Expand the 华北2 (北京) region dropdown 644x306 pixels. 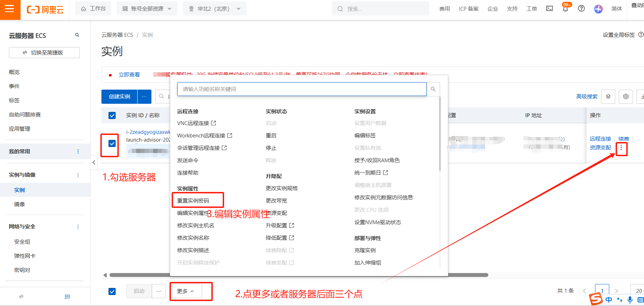tap(215, 9)
